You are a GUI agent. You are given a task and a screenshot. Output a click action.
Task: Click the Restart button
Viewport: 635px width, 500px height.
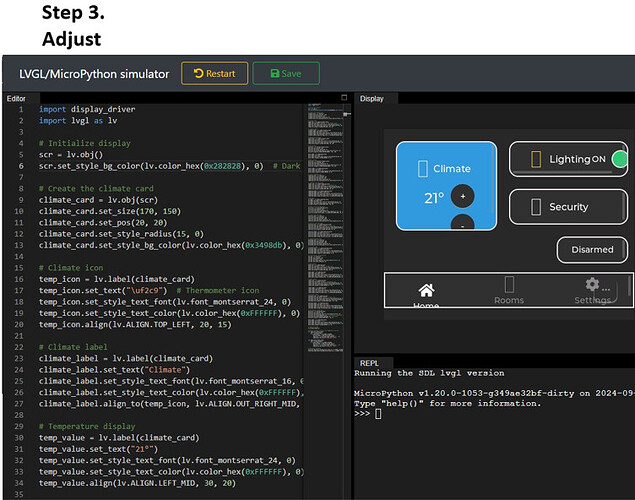[215, 73]
